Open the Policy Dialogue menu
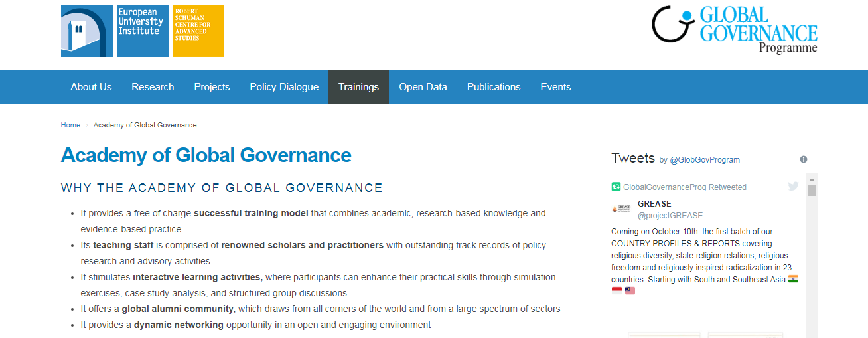 284,87
